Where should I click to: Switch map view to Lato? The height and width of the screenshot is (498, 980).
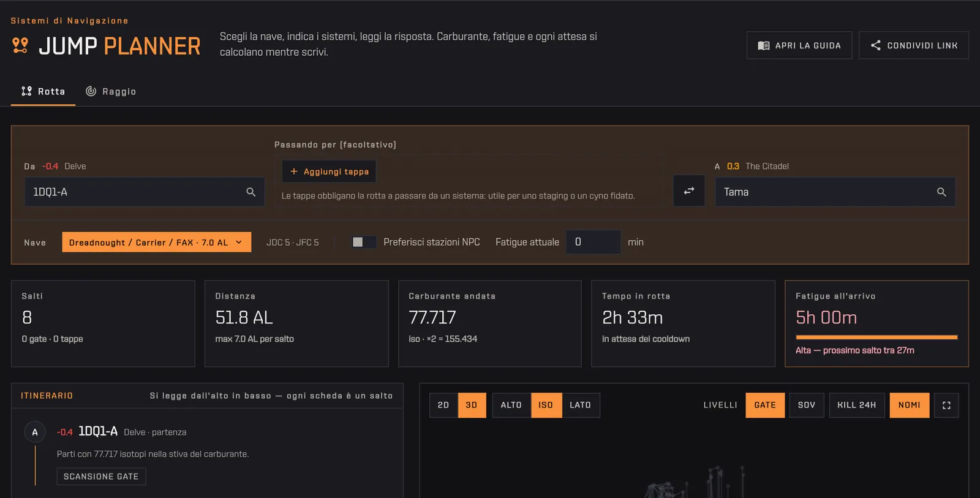[581, 405]
